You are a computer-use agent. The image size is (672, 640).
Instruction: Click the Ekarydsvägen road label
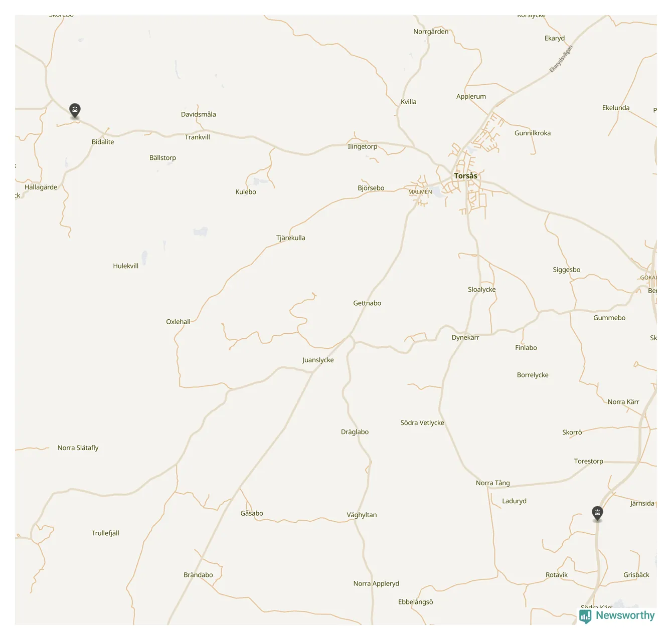[561, 59]
